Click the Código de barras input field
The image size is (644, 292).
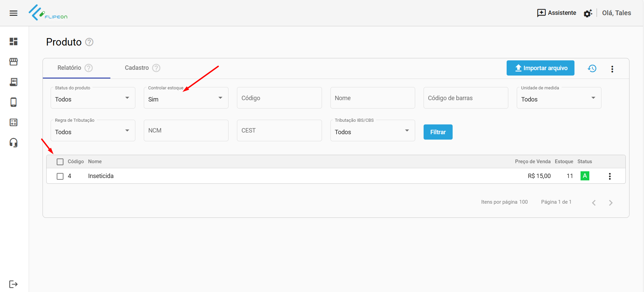[x=465, y=98]
